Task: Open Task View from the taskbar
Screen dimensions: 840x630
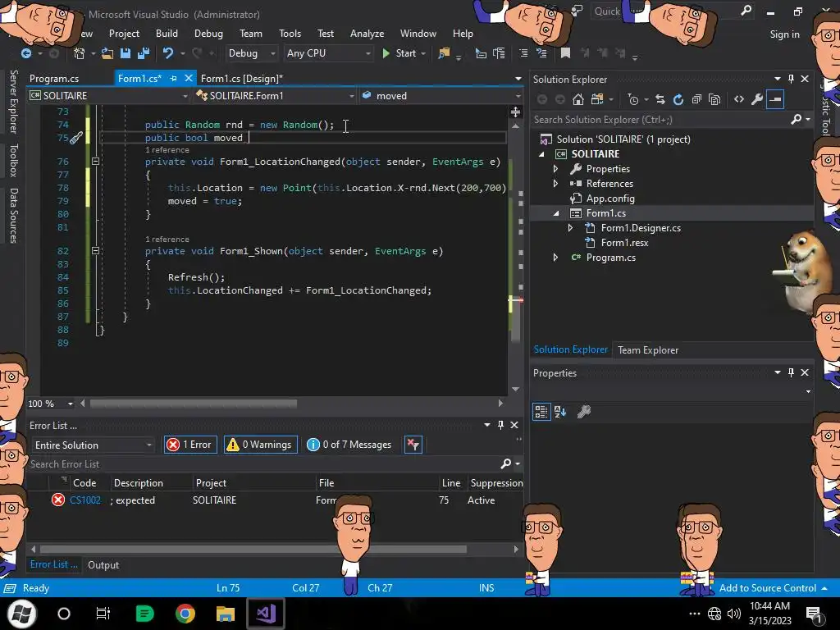Action: [103, 614]
